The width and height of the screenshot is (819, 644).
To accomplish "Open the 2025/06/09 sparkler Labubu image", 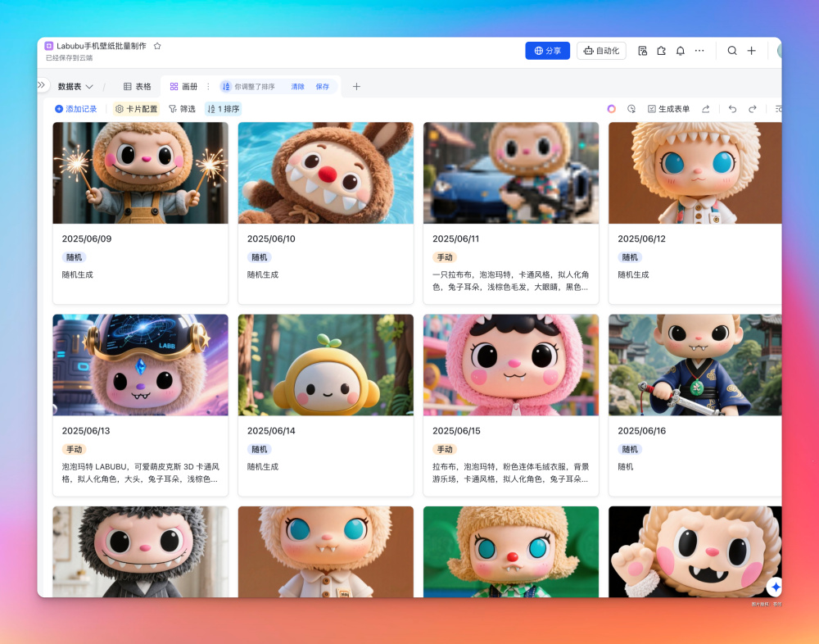I will click(141, 173).
